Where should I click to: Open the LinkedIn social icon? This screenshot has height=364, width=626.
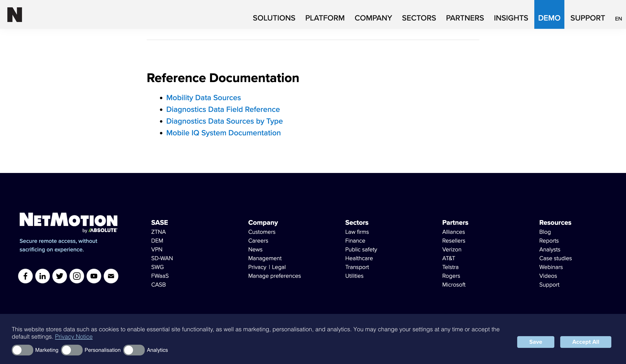point(43,276)
